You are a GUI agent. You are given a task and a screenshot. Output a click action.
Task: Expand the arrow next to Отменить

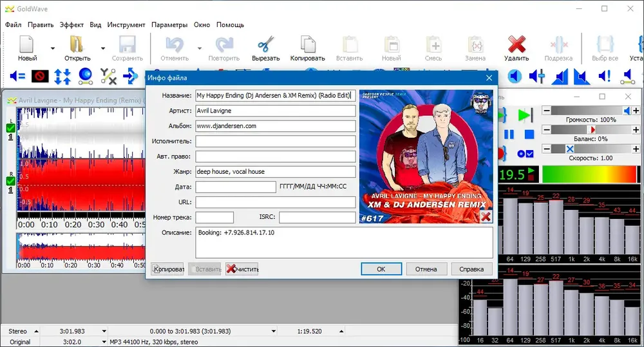tap(200, 48)
